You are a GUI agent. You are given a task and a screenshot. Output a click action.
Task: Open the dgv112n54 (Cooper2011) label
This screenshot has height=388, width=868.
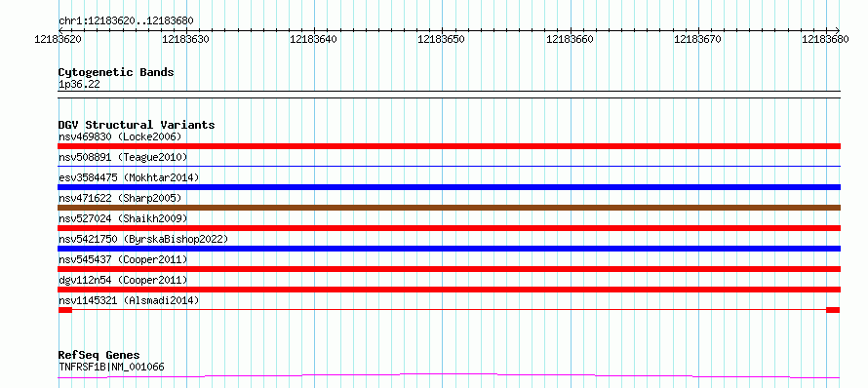(123, 280)
